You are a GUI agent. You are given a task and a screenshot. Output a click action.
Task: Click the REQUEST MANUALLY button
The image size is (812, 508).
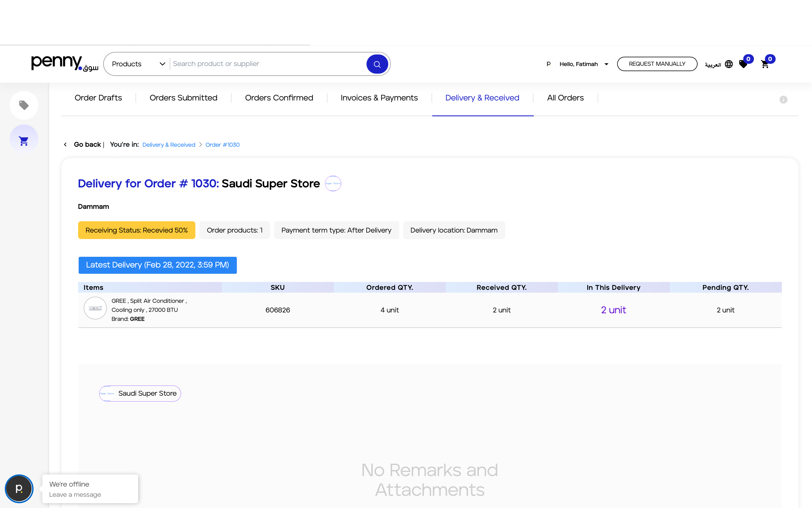click(x=657, y=64)
